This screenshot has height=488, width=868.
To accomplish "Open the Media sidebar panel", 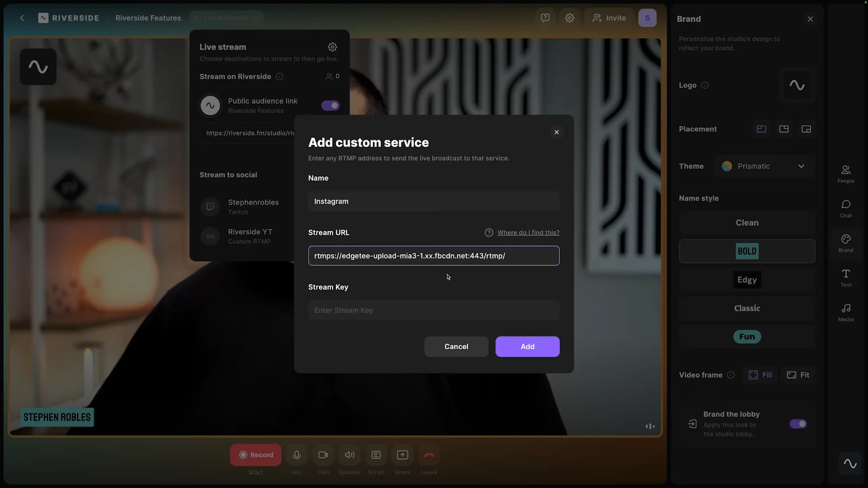I will (845, 312).
